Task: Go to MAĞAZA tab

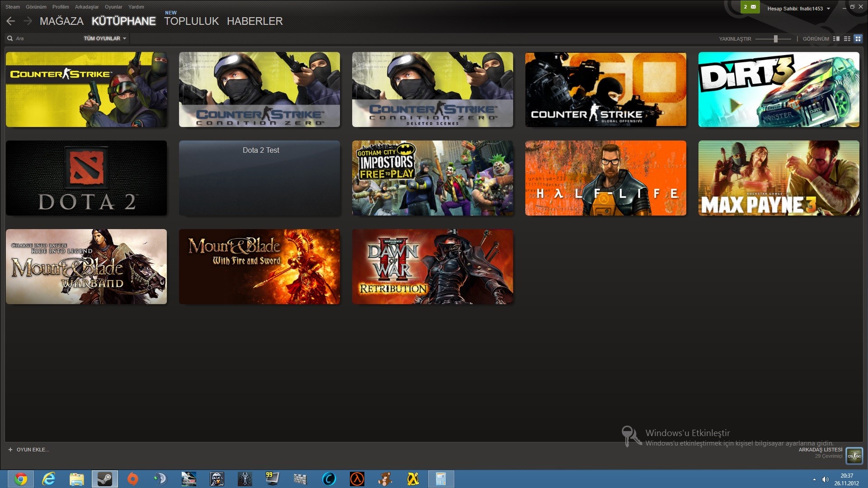Action: point(61,21)
